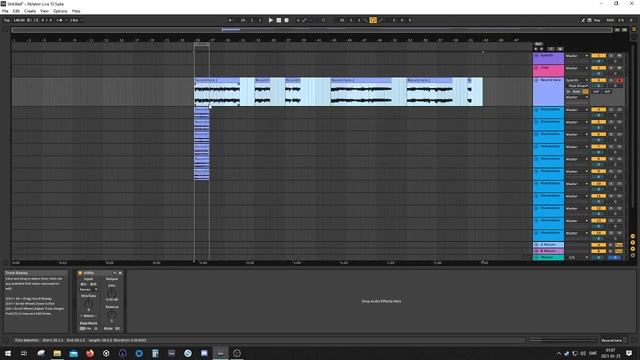Open the File menu
This screenshot has width=640, height=360.
coord(5,11)
